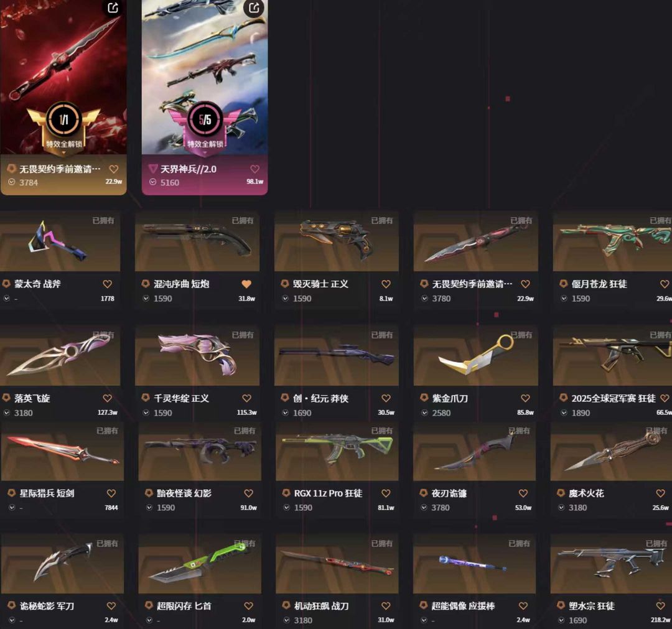Image resolution: width=672 pixels, height=629 pixels.
Task: Click the 1/1 特效全解锁 badge
Action: pyautogui.click(x=64, y=126)
